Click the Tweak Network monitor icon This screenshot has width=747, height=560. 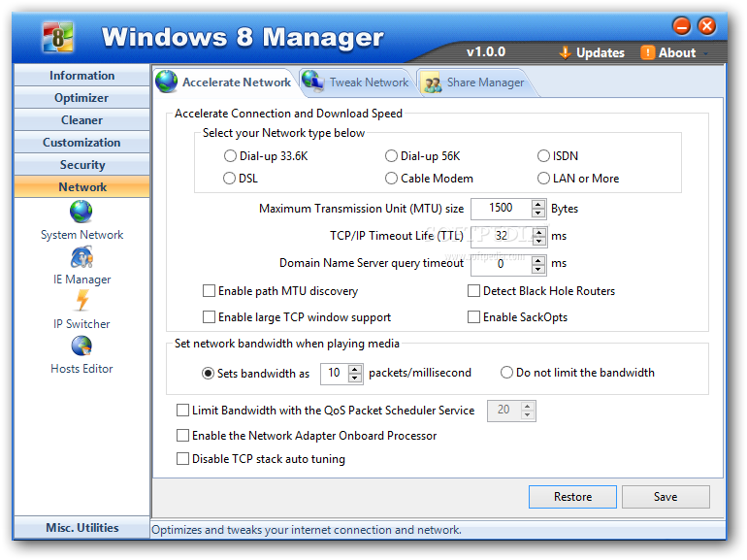point(313,80)
